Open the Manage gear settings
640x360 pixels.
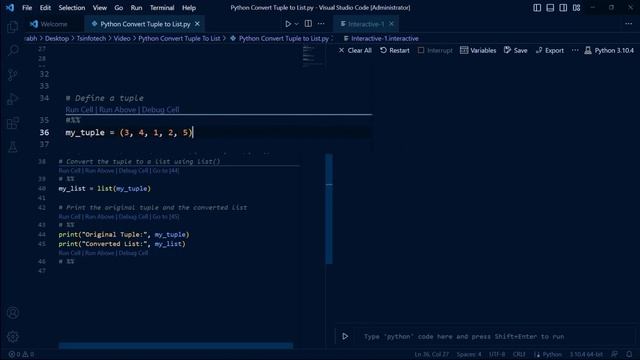click(13, 337)
